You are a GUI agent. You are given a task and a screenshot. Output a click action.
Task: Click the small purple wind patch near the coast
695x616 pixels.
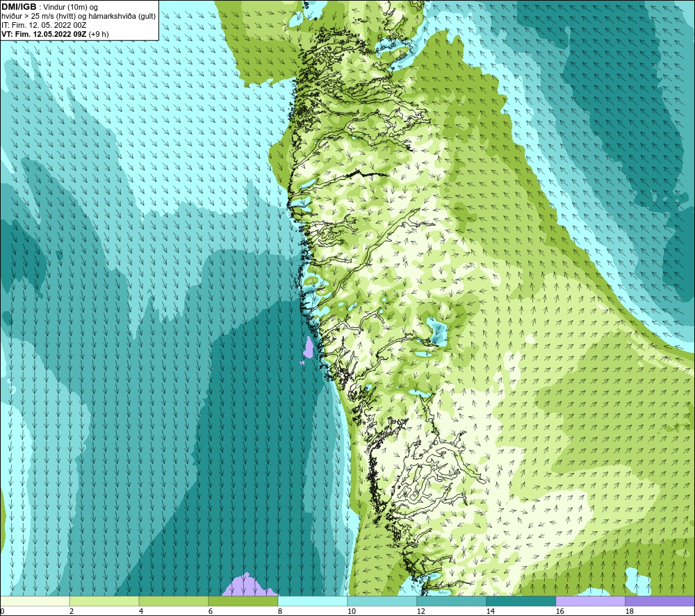coord(308,347)
